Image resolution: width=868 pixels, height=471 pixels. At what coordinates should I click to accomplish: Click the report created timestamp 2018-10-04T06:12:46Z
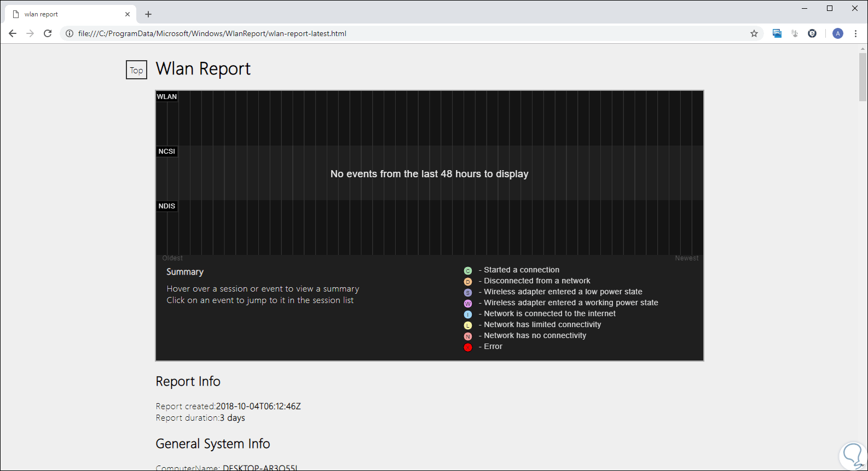point(258,406)
